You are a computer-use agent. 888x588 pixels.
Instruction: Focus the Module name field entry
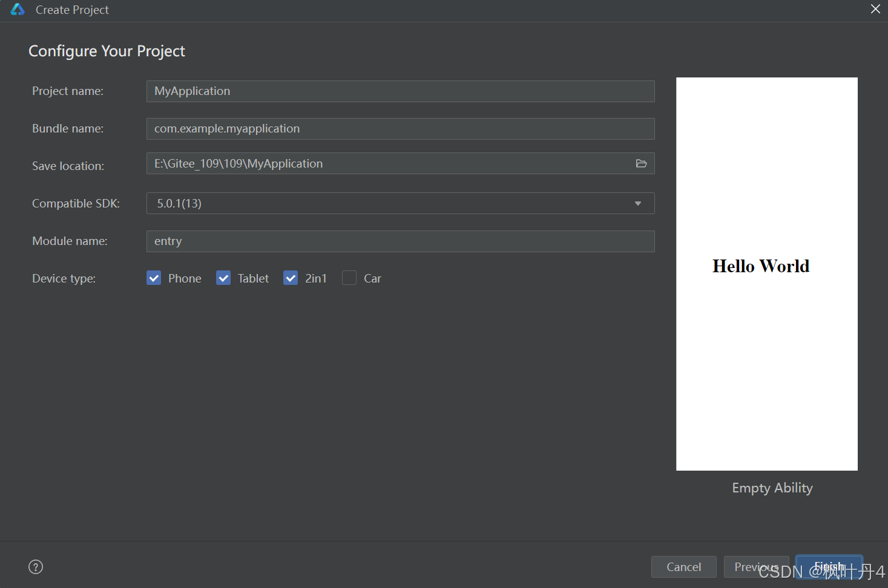coord(400,241)
